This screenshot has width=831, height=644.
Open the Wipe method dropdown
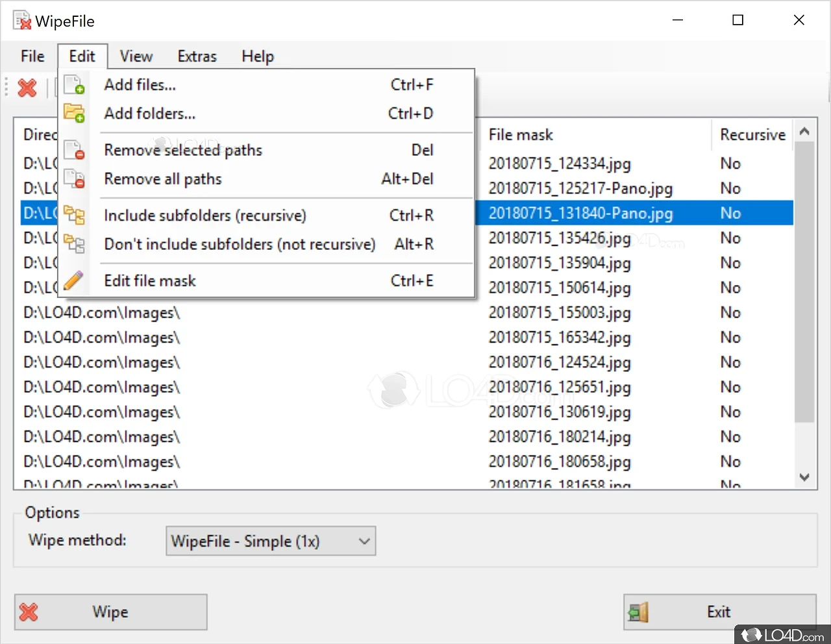point(364,541)
